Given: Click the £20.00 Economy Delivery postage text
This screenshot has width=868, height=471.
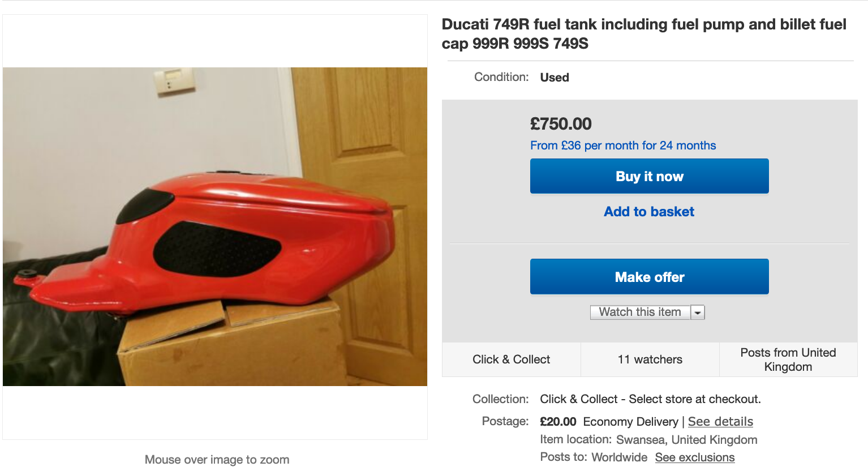Looking at the screenshot, I should [609, 422].
